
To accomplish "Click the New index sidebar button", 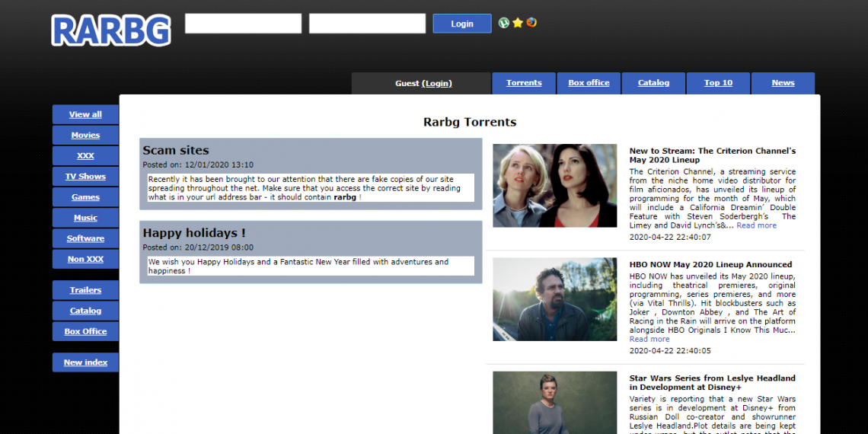I will click(85, 362).
